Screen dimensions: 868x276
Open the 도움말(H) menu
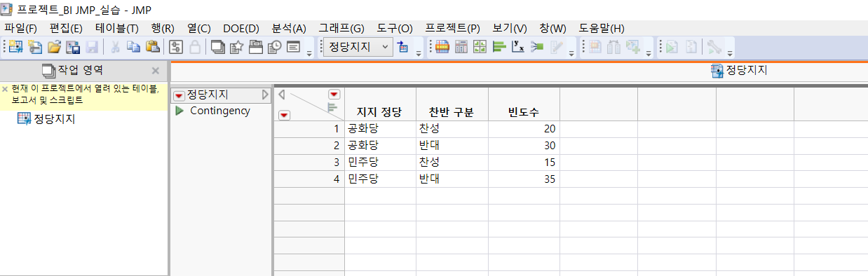tap(602, 29)
